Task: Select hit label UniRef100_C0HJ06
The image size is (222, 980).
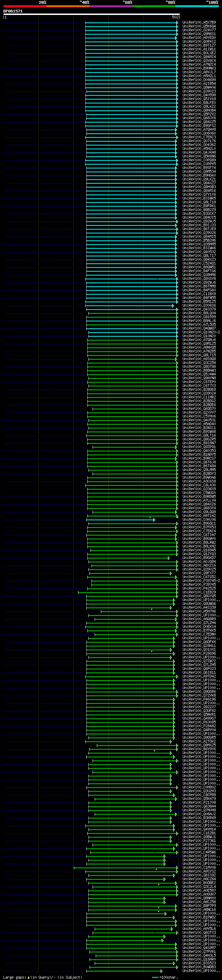Action: [199, 519]
